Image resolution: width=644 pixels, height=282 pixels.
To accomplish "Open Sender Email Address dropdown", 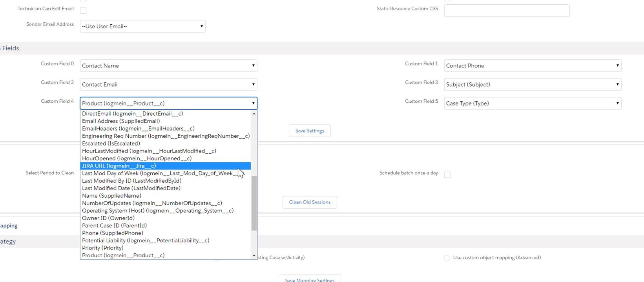I will [x=142, y=26].
